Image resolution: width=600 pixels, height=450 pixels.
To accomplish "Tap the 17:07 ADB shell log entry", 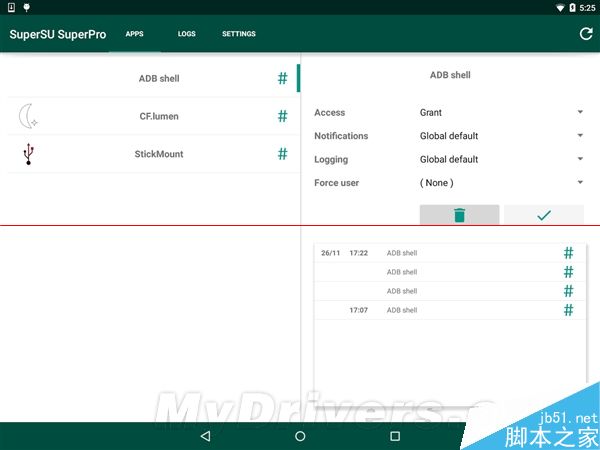I will click(x=450, y=310).
